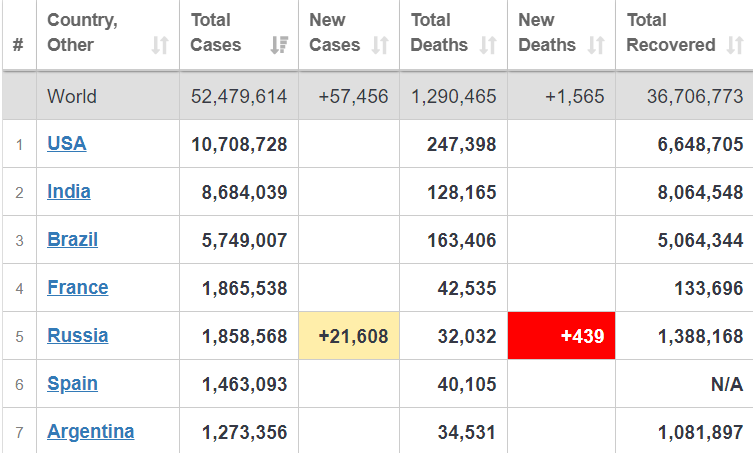753x453 pixels.
Task: Sort table by Total Deaths arrows
Action: click(x=488, y=45)
